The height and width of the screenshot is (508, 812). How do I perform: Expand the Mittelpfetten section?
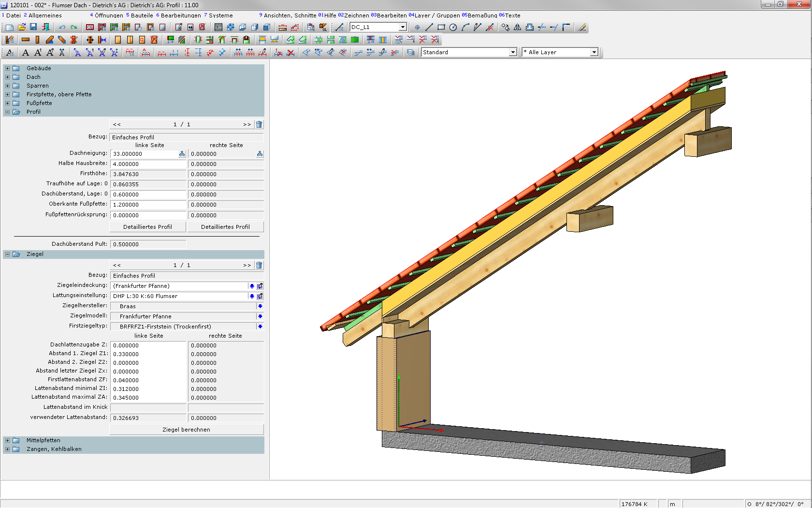click(7, 440)
